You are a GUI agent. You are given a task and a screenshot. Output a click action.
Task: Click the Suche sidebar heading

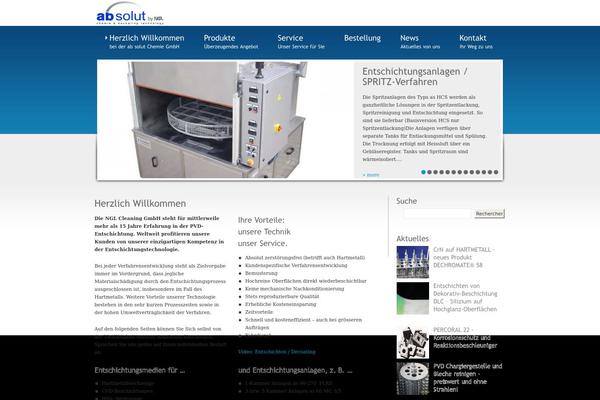[406, 201]
